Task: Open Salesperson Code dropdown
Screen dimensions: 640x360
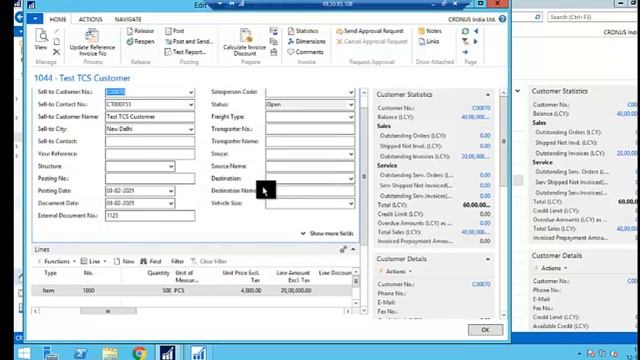Action: (351, 92)
